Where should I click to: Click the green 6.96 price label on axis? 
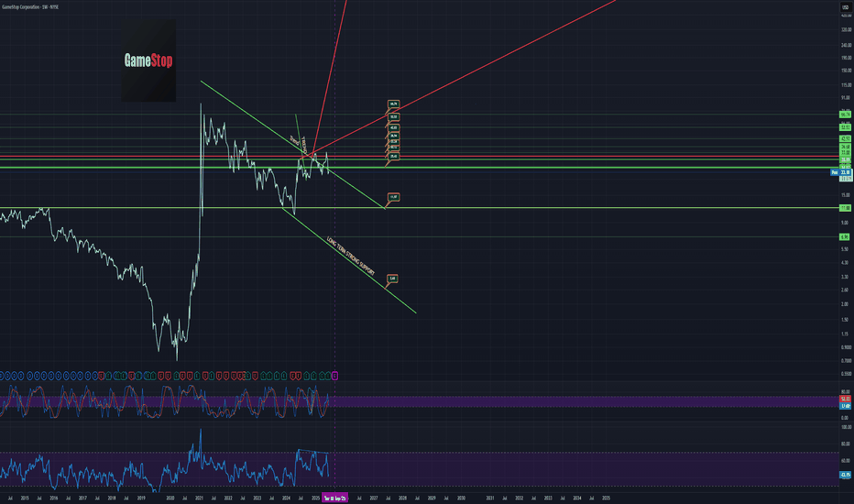click(x=844, y=236)
